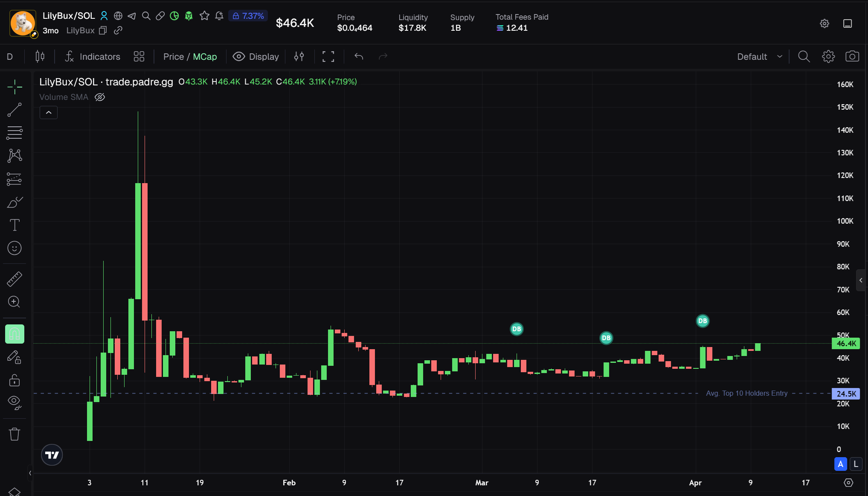Viewport: 868px width, 496px height.
Task: Toggle magnet mode for drawings
Action: (x=15, y=334)
